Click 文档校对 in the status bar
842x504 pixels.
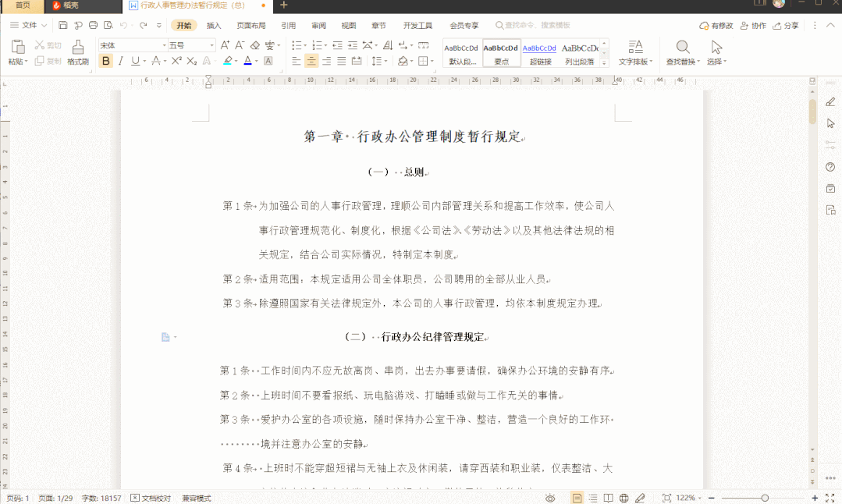(x=151, y=498)
